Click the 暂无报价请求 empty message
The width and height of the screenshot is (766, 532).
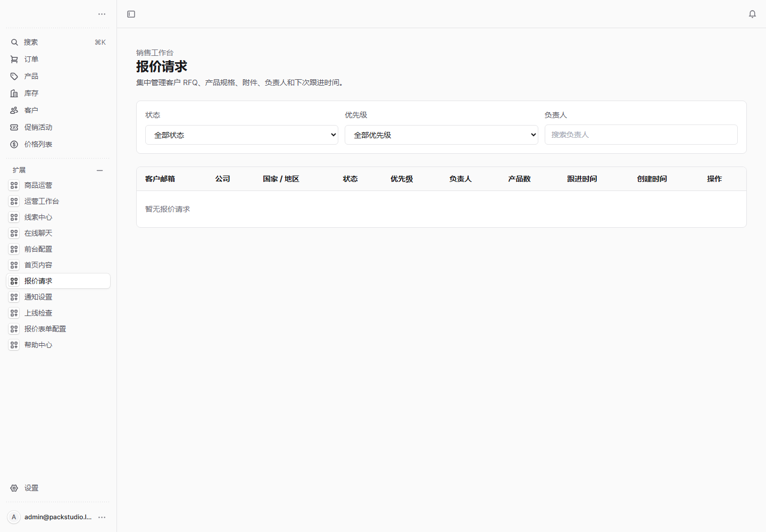click(x=168, y=209)
